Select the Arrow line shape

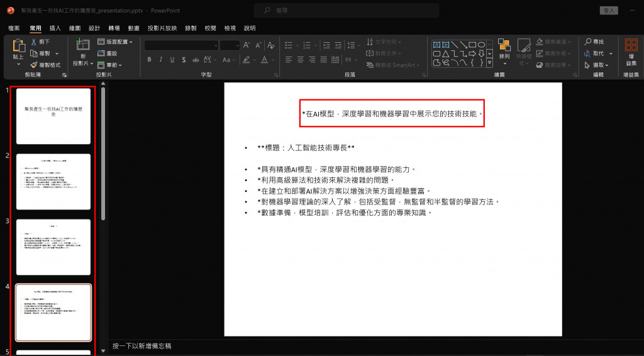coord(464,45)
